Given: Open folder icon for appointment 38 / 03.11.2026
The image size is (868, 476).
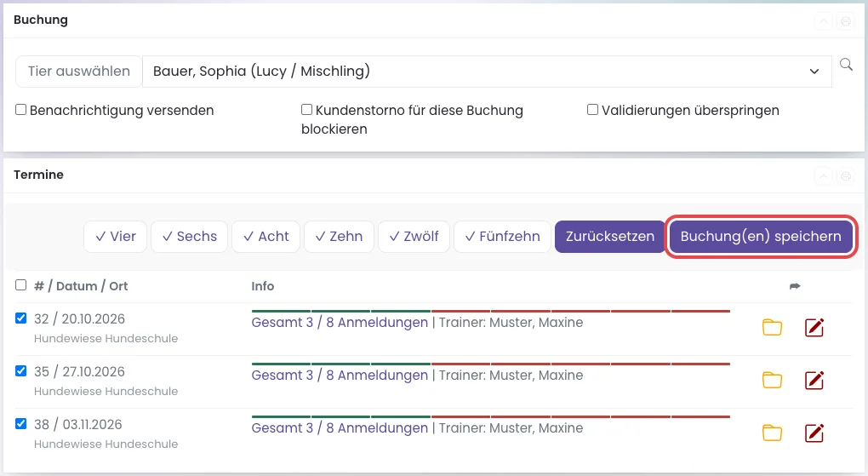Looking at the screenshot, I should (x=772, y=433).
